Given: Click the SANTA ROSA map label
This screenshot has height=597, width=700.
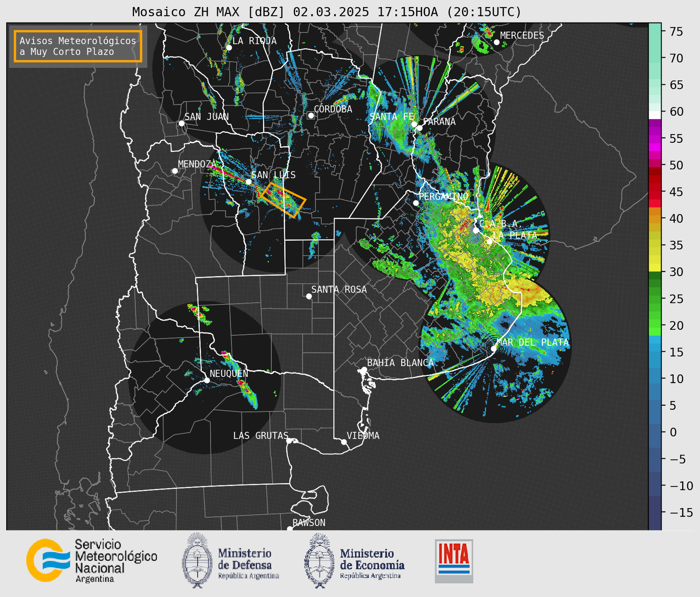Looking at the screenshot, I should tap(339, 289).
